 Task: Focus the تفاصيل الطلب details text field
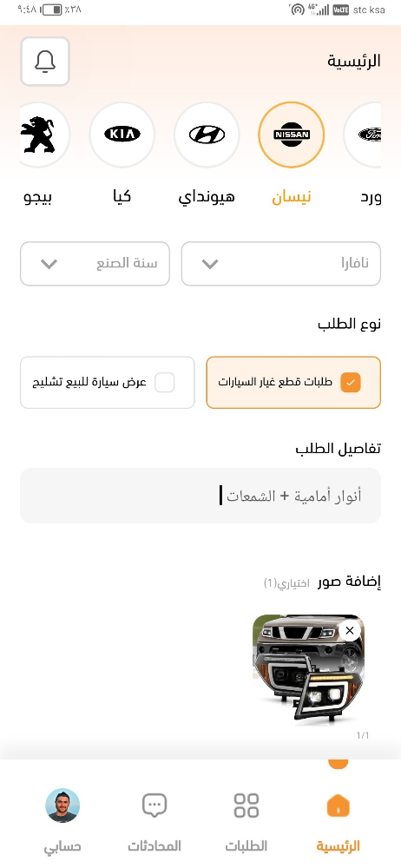tap(200, 496)
